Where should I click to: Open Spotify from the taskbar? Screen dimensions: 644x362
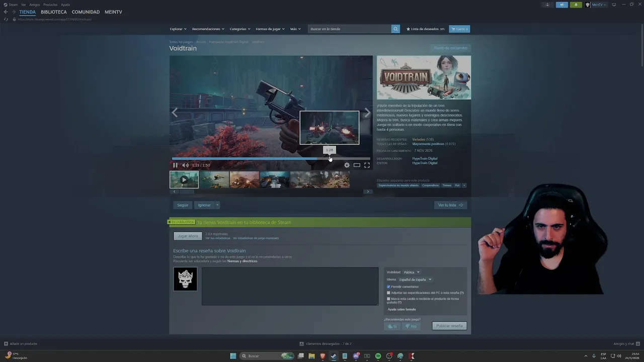[x=378, y=356]
